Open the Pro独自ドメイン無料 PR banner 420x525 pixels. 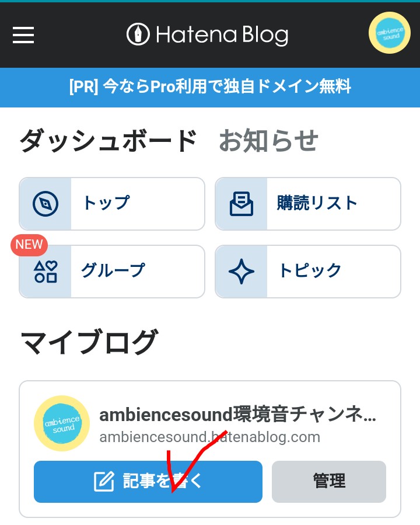pos(210,88)
